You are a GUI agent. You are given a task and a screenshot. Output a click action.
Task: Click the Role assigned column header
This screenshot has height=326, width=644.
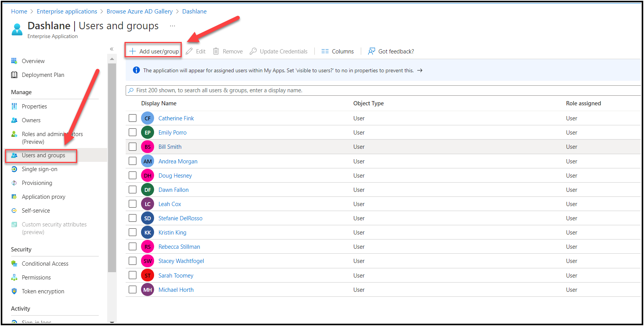pos(583,103)
